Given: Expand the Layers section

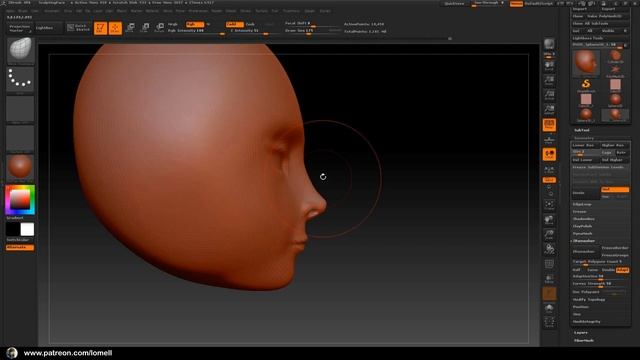Looking at the screenshot, I should [581, 333].
